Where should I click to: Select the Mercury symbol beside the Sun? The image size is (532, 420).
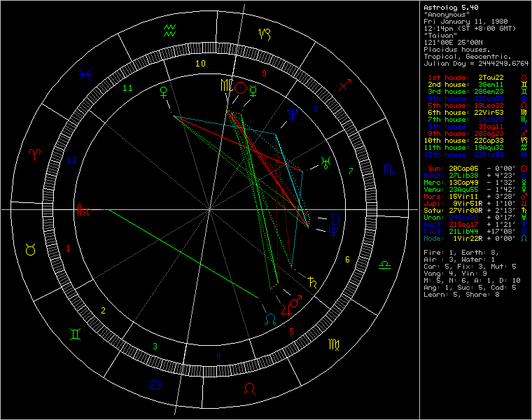tap(253, 91)
